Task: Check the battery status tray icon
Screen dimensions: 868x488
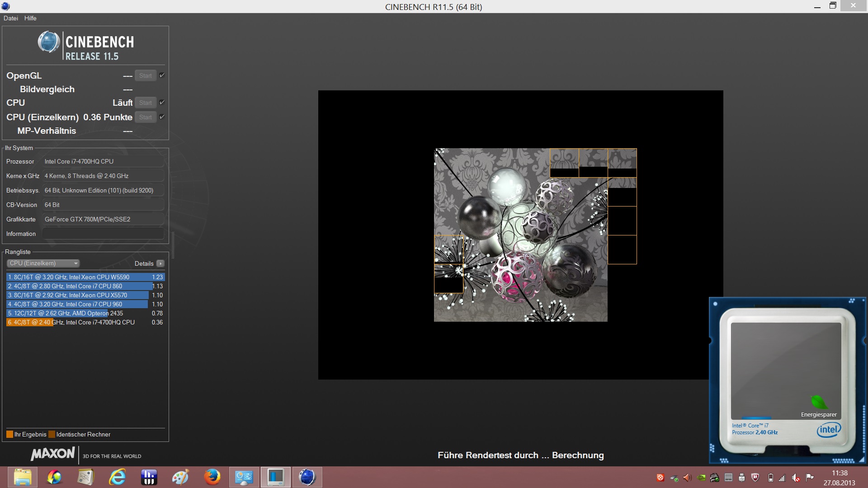Action: coord(771,478)
